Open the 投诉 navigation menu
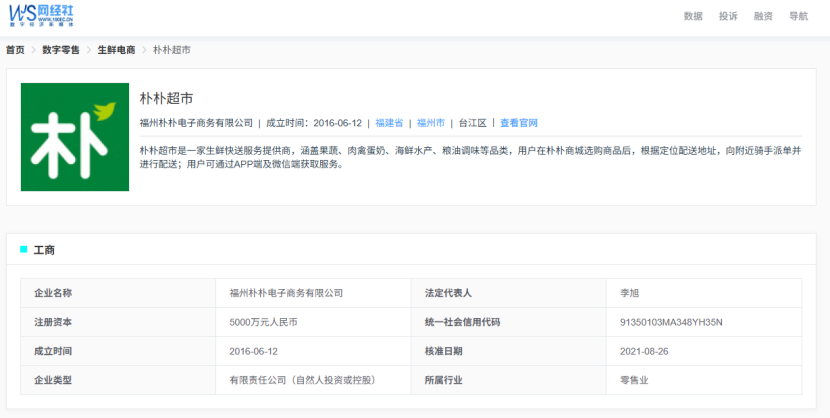Viewport: 830px width, 418px height. [x=728, y=16]
